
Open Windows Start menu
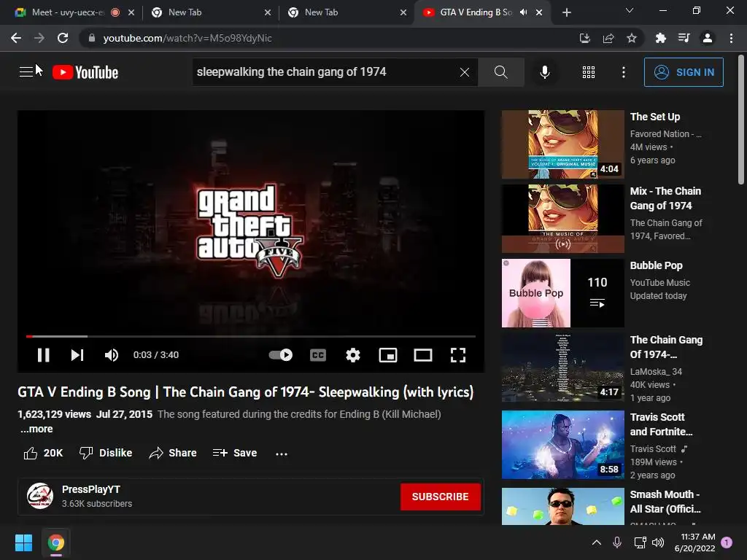pos(23,542)
